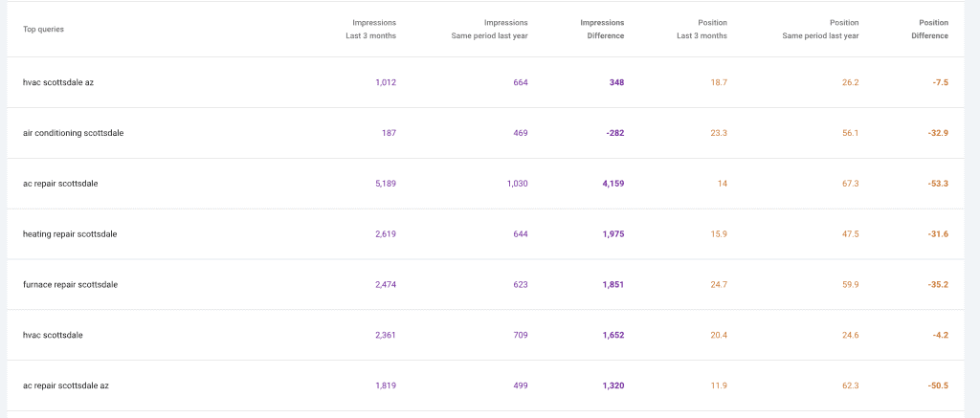Click the Top queries column header
The height and width of the screenshot is (418, 980).
tap(43, 30)
